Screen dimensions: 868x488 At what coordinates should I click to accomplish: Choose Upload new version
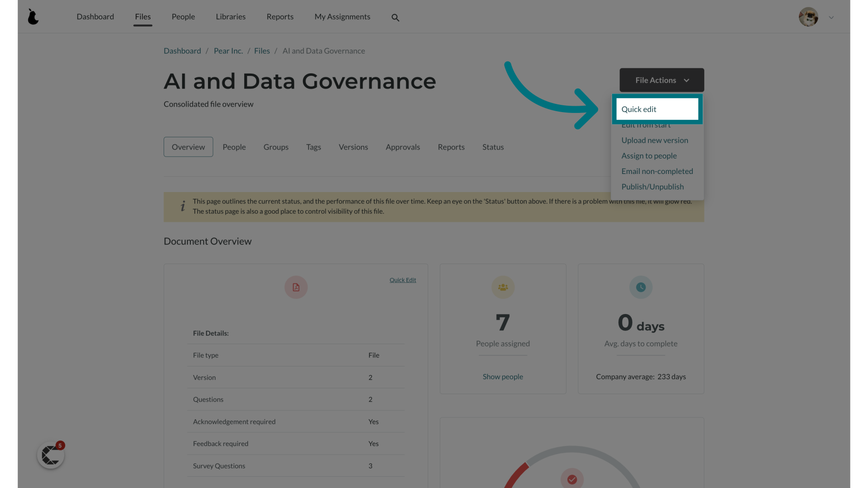tap(655, 140)
